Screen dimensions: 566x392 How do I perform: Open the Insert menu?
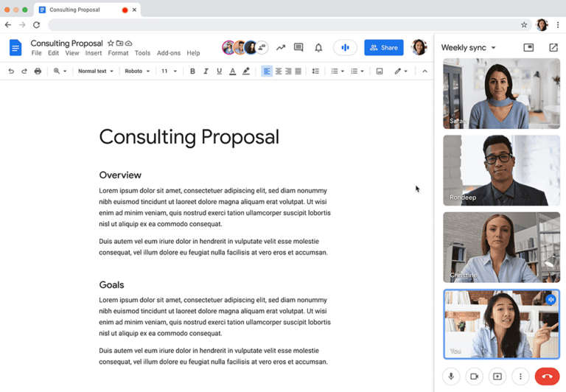tap(94, 53)
